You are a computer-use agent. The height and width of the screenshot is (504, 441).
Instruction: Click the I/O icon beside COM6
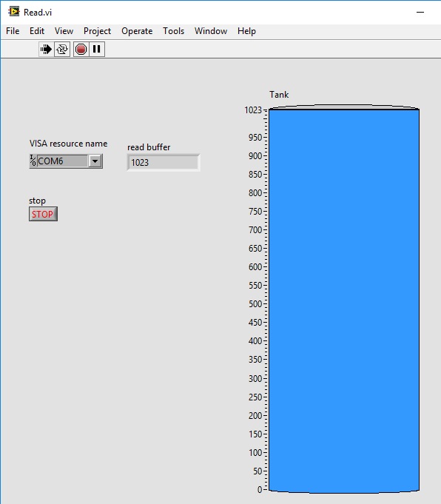pyautogui.click(x=33, y=161)
